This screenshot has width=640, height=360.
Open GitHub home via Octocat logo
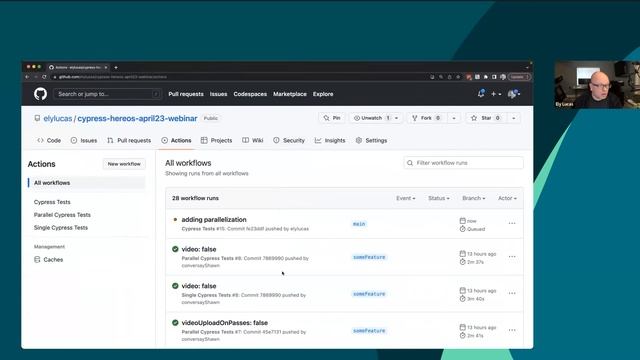click(40, 94)
